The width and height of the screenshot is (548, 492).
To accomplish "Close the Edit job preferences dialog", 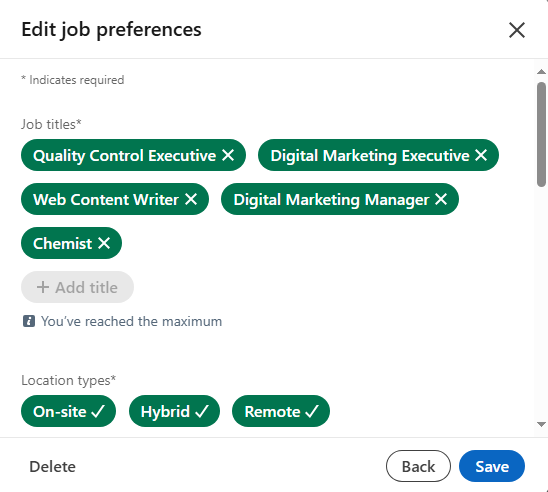I will pyautogui.click(x=517, y=30).
